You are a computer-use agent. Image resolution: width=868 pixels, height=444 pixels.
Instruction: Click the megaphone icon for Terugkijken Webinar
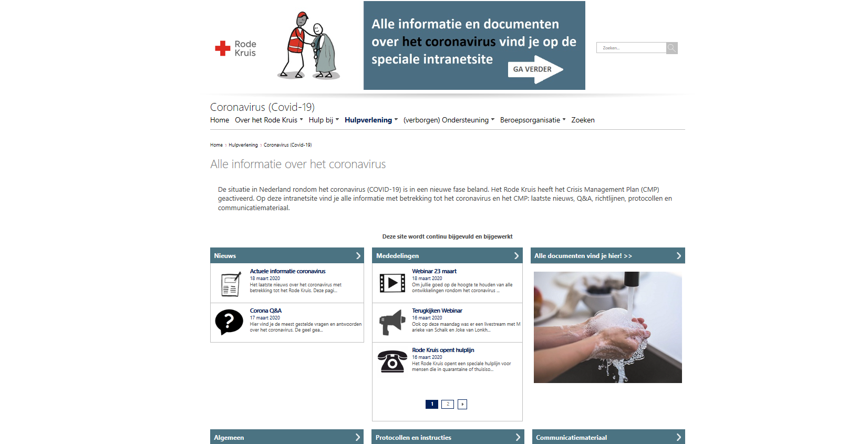[392, 322]
